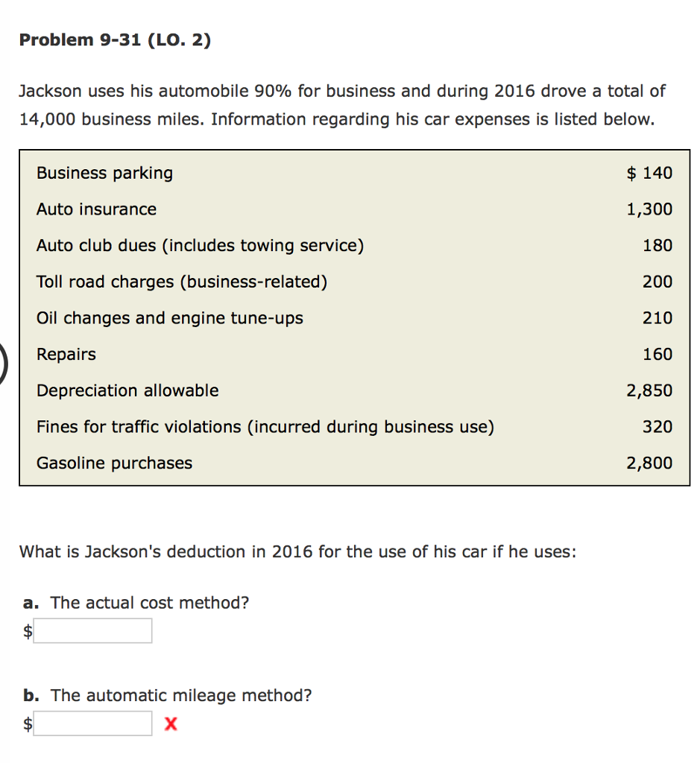Select the Depreciation allowable row

tap(127, 390)
